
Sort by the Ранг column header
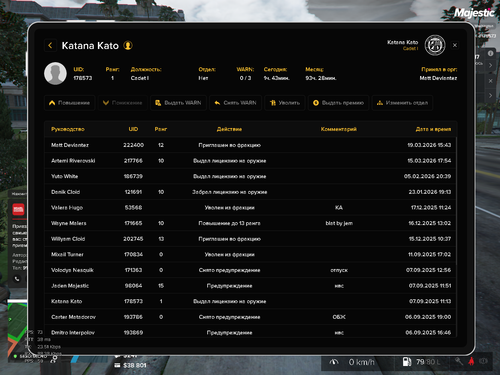(161, 129)
